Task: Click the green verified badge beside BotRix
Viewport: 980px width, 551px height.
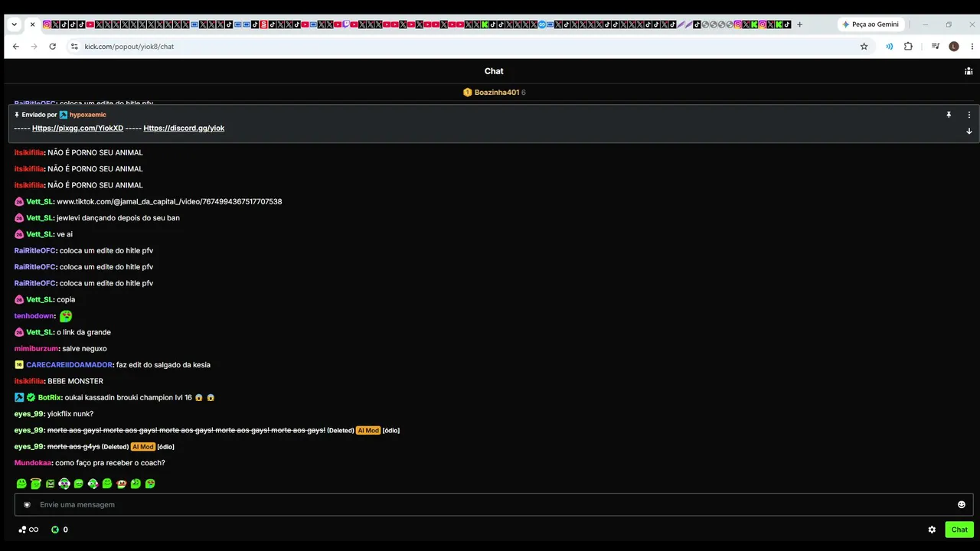Action: click(x=31, y=398)
